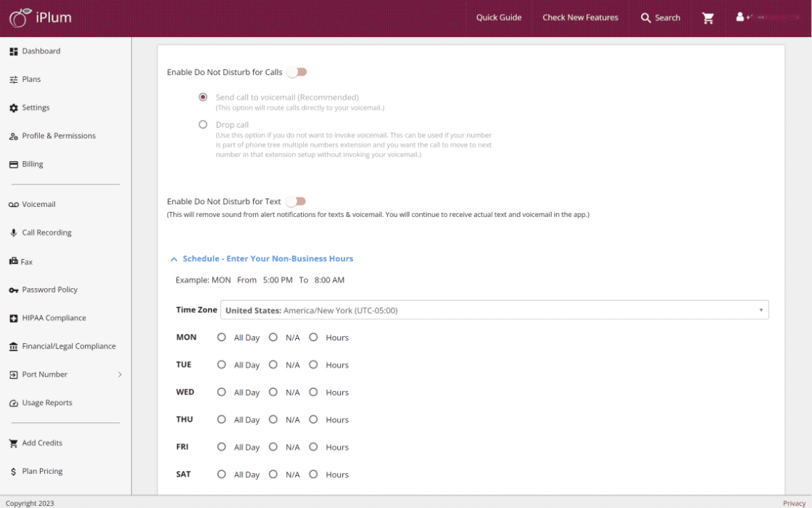812x508 pixels.
Task: Open HIPAA Compliance icon in sidebar
Action: [x=13, y=319]
